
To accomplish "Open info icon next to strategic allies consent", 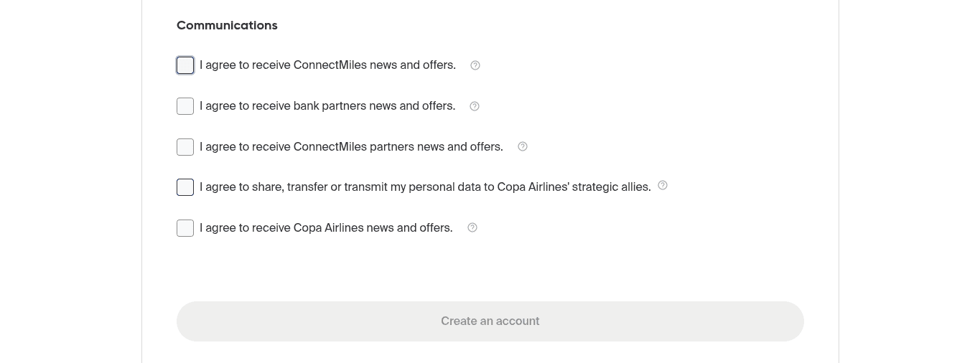I will click(x=663, y=185).
